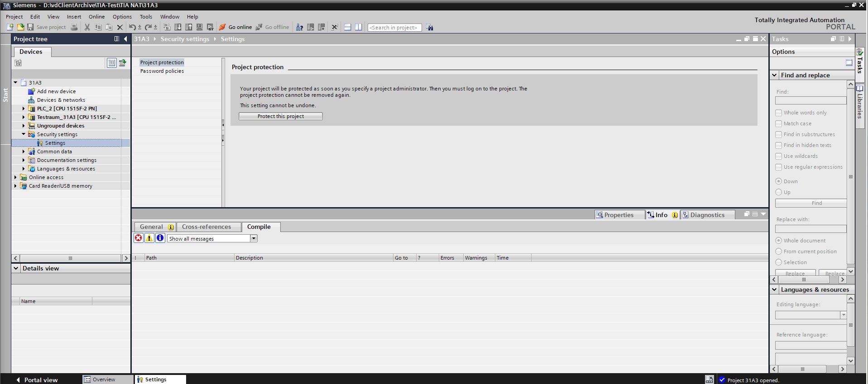Switch to Portal view
The width and height of the screenshot is (868, 384).
pyautogui.click(x=37, y=379)
